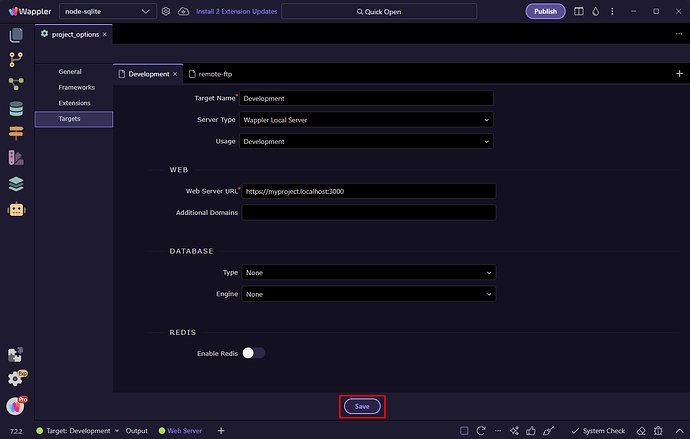Expand the Server Type dropdown
Screen dimensions: 690x439
coord(368,120)
